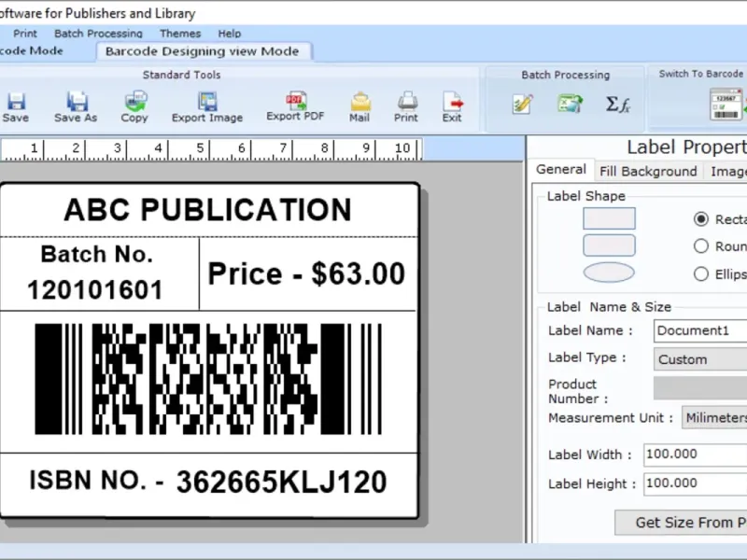Click the Get Size From button

pos(682,523)
